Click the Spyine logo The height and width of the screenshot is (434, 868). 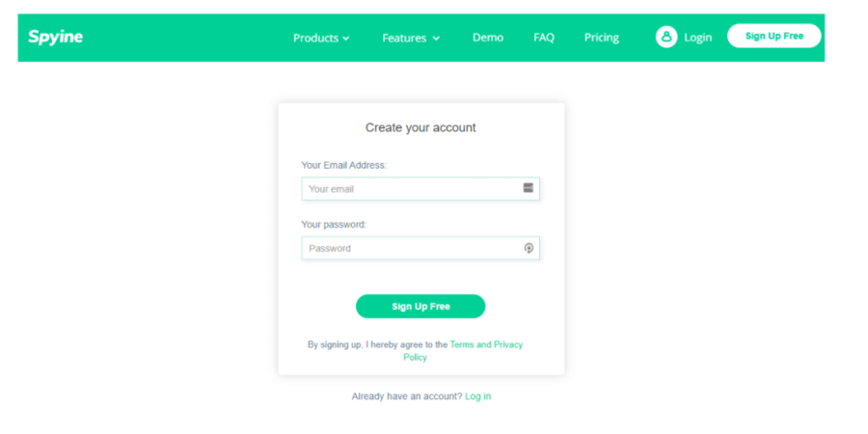(x=55, y=38)
